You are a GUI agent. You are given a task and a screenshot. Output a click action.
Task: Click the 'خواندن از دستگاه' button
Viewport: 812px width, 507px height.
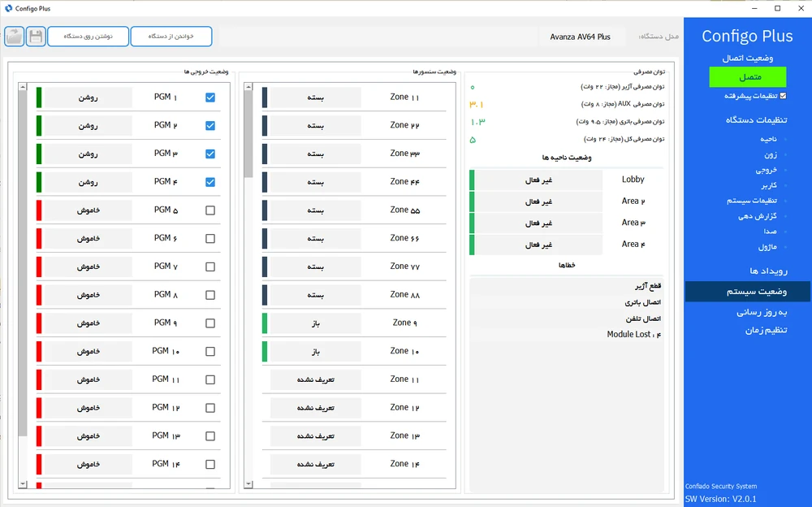click(171, 37)
